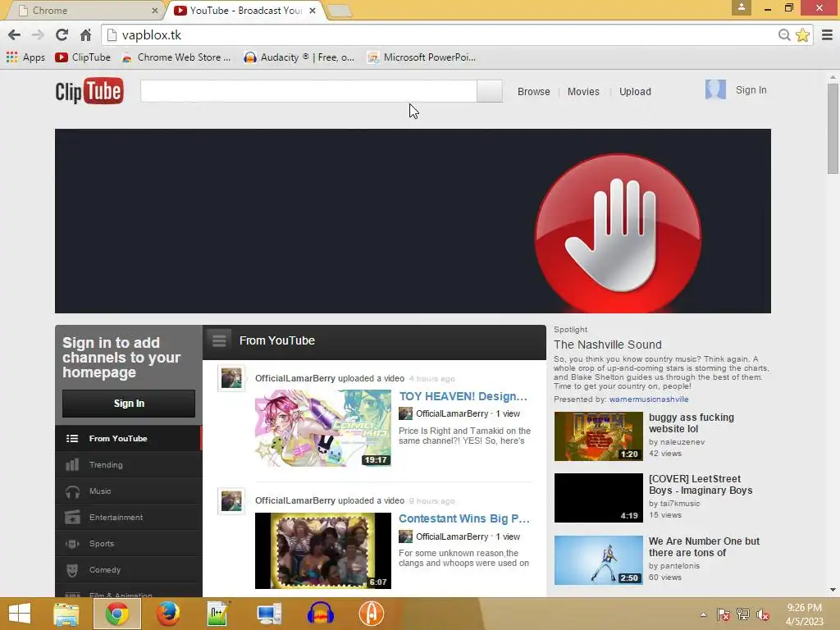Click the red stop-hand banner image
This screenshot has height=630, width=840.
coord(619,233)
